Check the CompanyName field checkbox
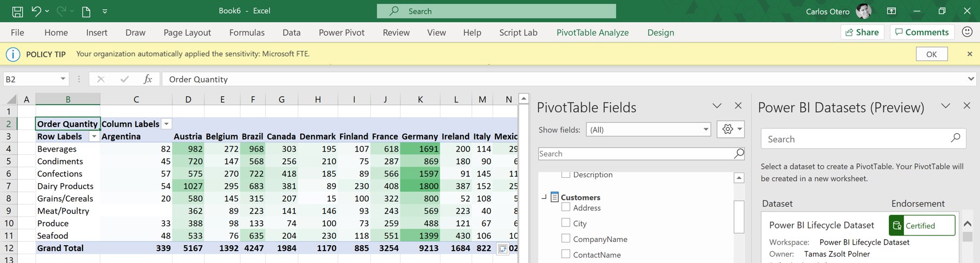The image size is (980, 263). coord(565,238)
